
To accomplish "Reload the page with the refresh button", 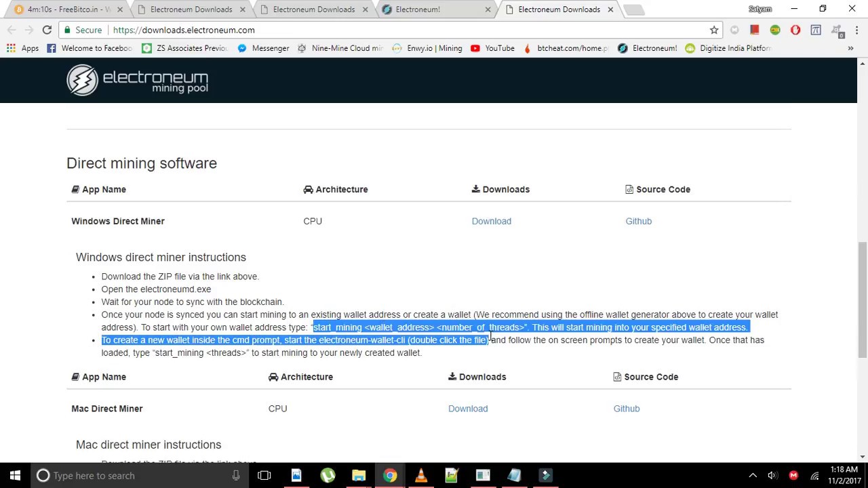I will coord(47,30).
